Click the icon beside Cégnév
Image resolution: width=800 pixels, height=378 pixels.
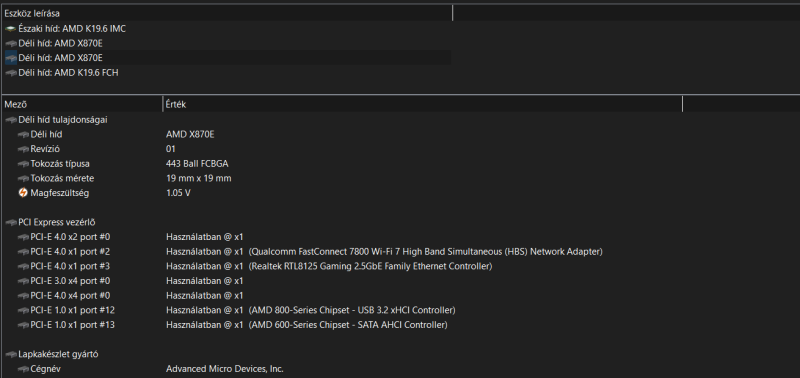click(x=23, y=369)
